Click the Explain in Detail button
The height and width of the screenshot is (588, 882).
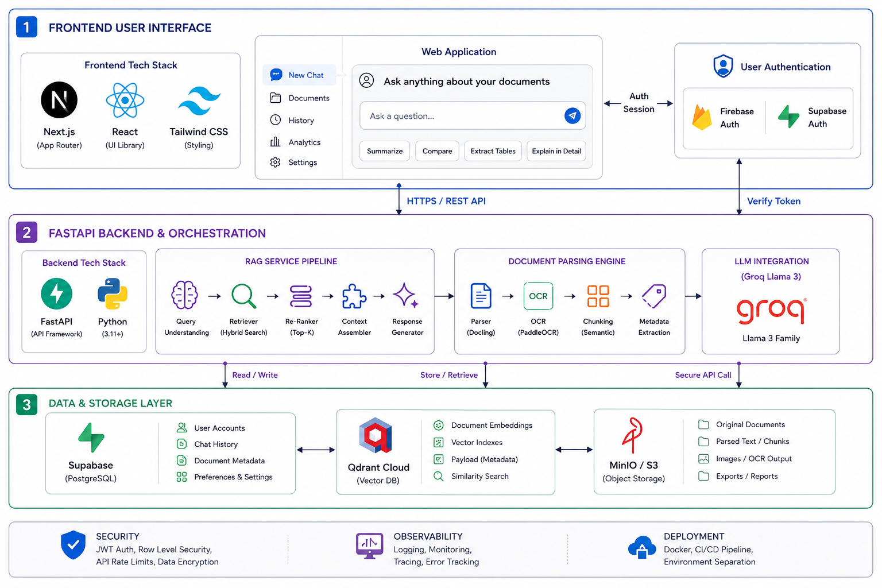pyautogui.click(x=556, y=151)
